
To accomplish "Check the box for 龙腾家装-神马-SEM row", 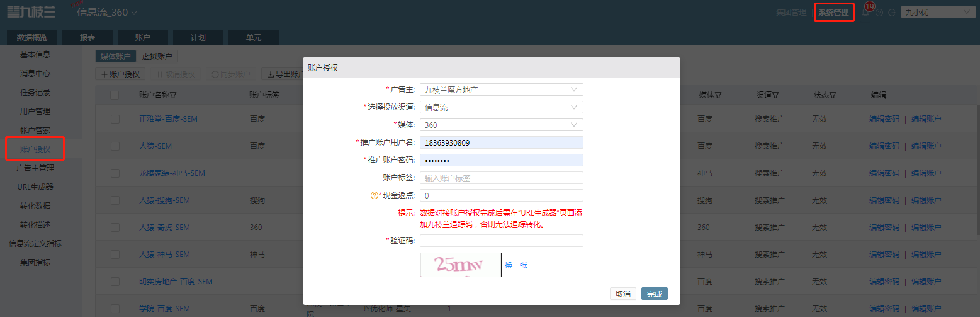I will coord(115,173).
